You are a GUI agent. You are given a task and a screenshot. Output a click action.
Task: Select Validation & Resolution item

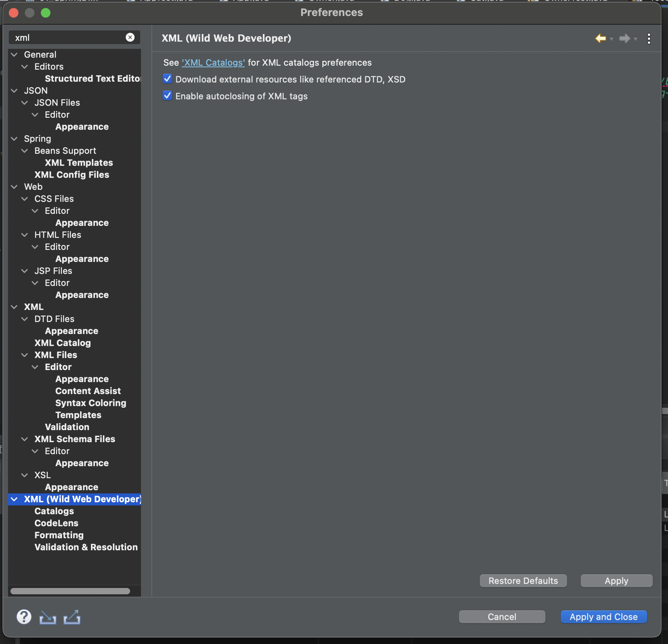tap(86, 547)
